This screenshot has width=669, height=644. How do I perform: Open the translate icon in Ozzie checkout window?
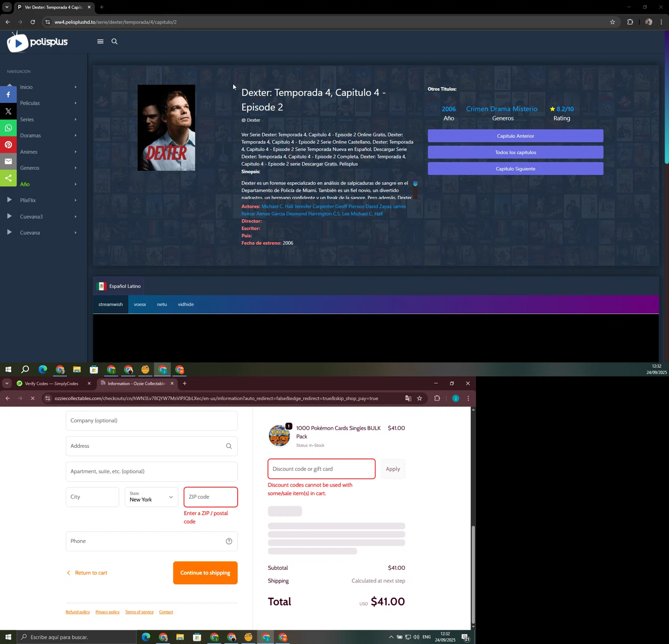408,398
